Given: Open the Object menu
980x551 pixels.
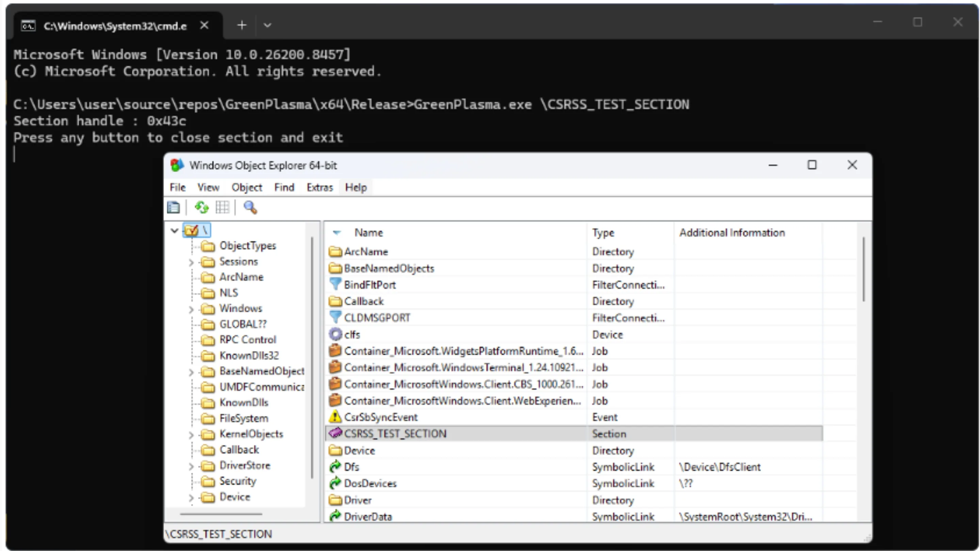Looking at the screenshot, I should tap(247, 187).
